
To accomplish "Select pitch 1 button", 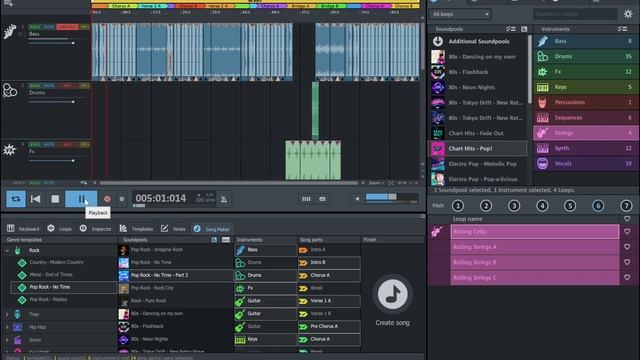I will (458, 206).
